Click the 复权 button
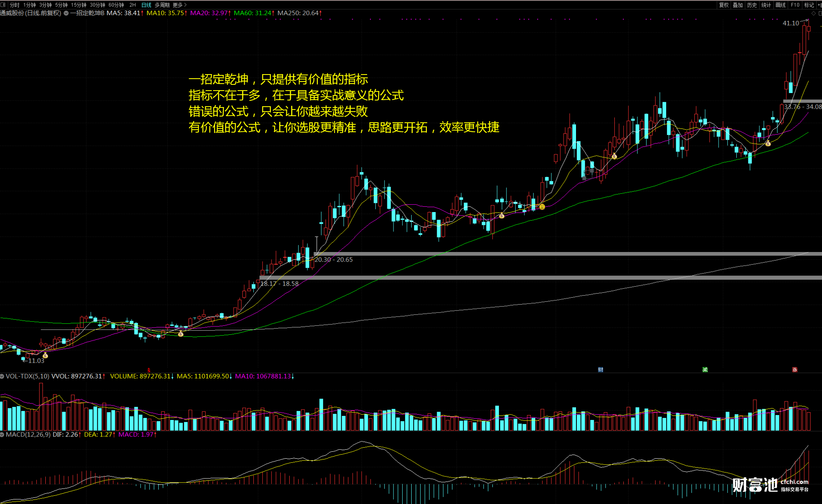Viewport: 822px width, 504px height. pyautogui.click(x=724, y=5)
